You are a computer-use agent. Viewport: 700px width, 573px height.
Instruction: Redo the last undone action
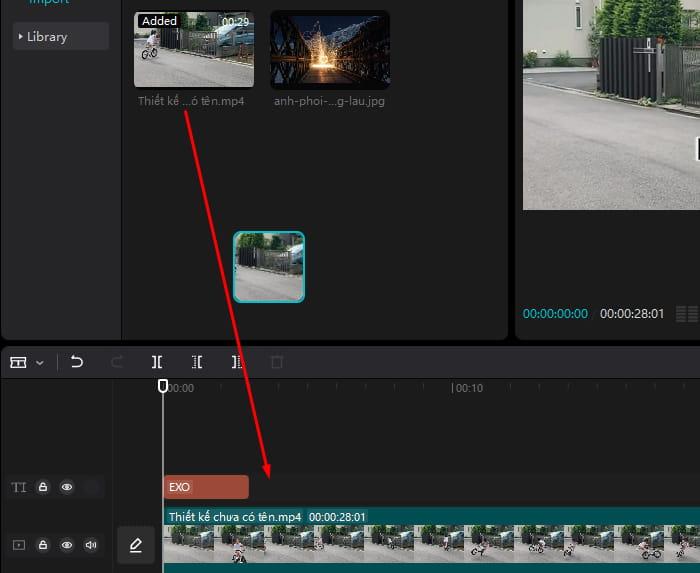117,361
